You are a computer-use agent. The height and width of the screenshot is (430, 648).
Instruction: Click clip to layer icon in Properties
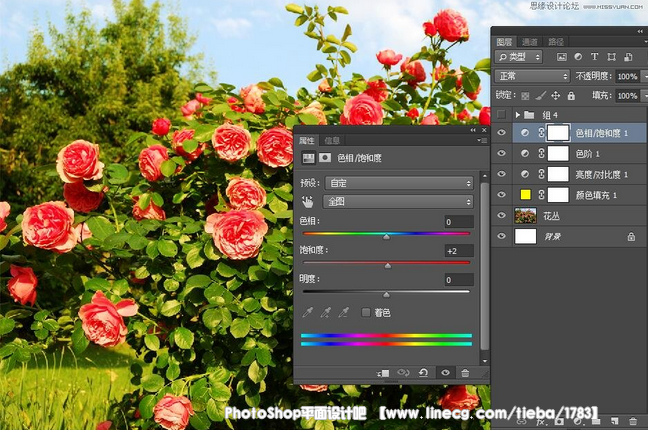383,373
